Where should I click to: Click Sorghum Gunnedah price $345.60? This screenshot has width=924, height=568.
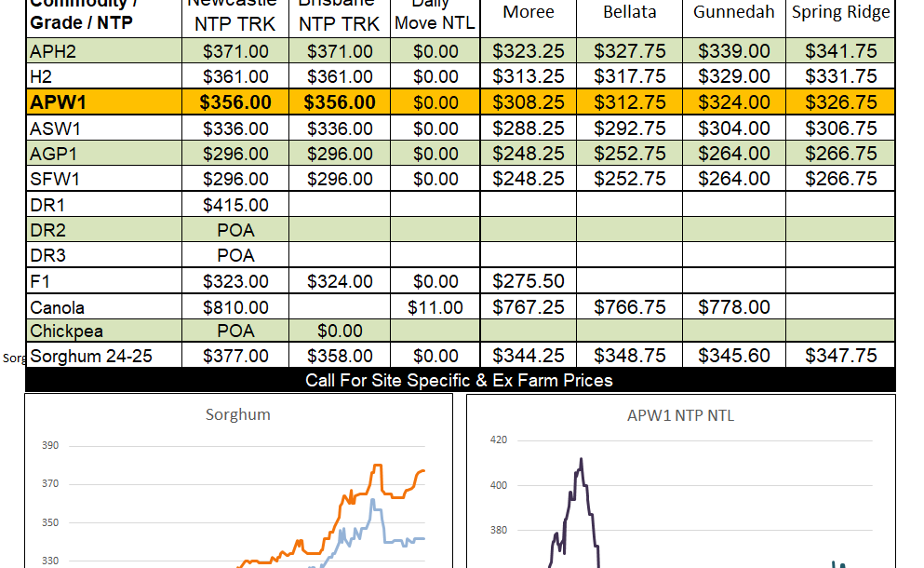point(733,356)
